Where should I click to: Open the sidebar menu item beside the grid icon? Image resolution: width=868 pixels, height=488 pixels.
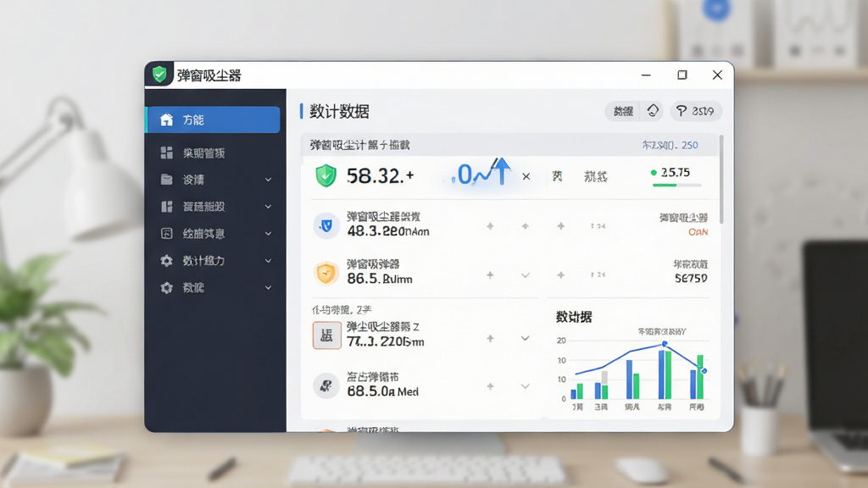(x=203, y=153)
